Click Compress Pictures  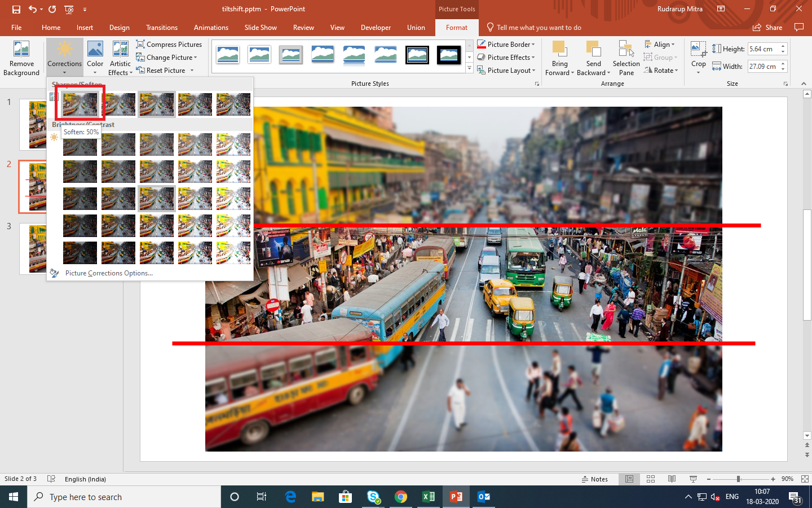169,45
